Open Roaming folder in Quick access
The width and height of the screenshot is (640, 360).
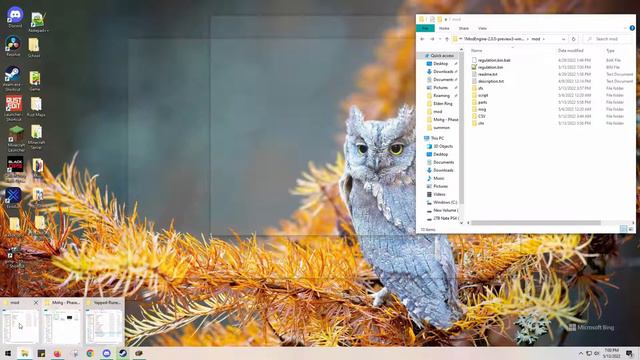[440, 96]
